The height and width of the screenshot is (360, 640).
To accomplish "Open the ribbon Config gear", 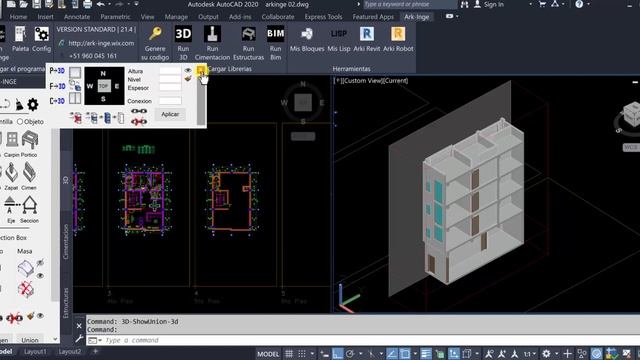I will (41, 34).
